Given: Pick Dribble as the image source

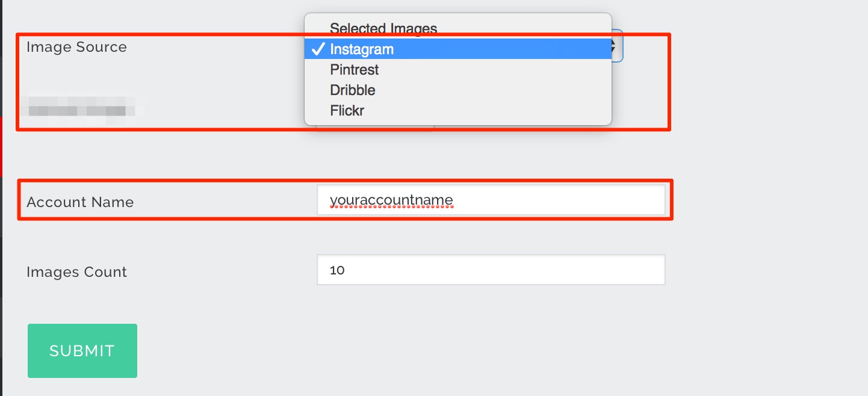Looking at the screenshot, I should (x=353, y=90).
